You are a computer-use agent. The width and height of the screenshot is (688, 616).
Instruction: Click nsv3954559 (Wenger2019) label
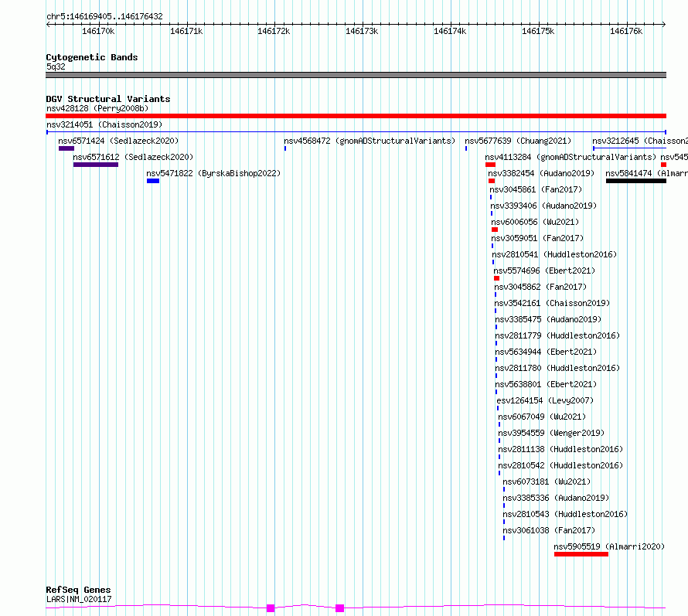(x=551, y=433)
